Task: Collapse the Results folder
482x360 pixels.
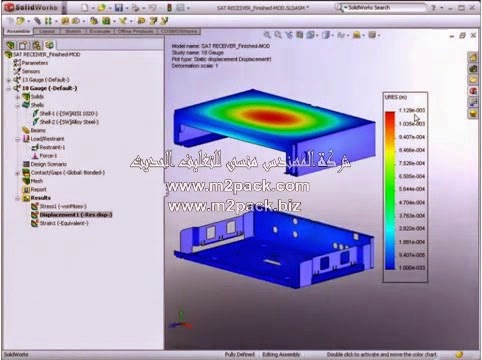Action: (18, 198)
